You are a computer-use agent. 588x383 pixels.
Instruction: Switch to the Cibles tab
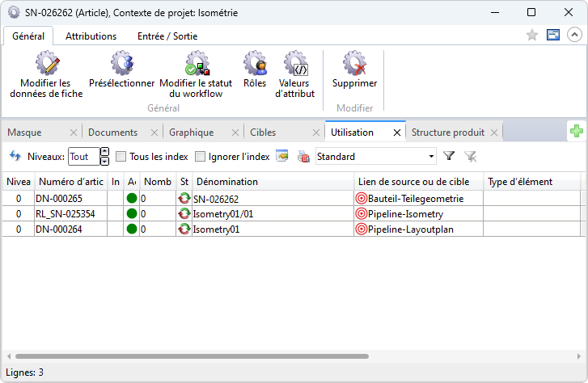pos(263,133)
